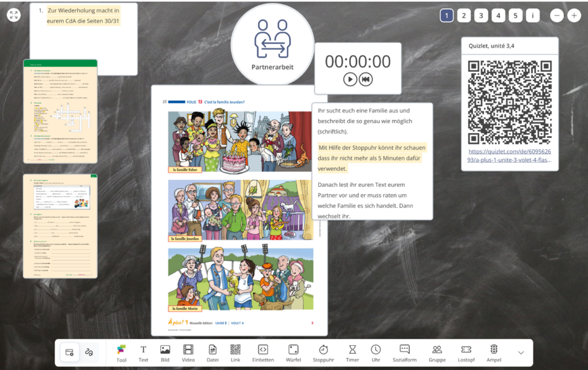Viewport: 588px width, 370px height.
Task: Switch to board page 2
Action: 463,16
